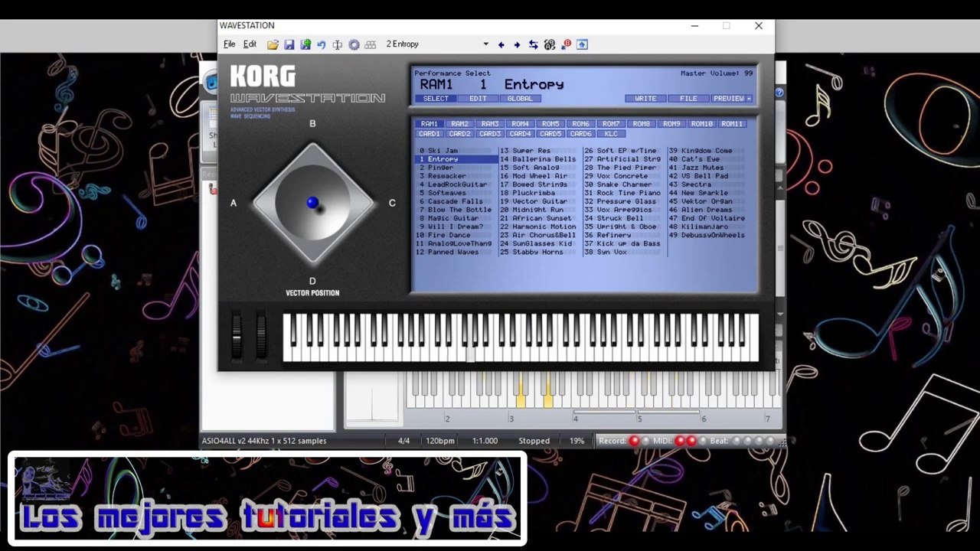Image resolution: width=980 pixels, height=551 pixels.
Task: Go to previous preset with left arrow
Action: click(x=501, y=45)
